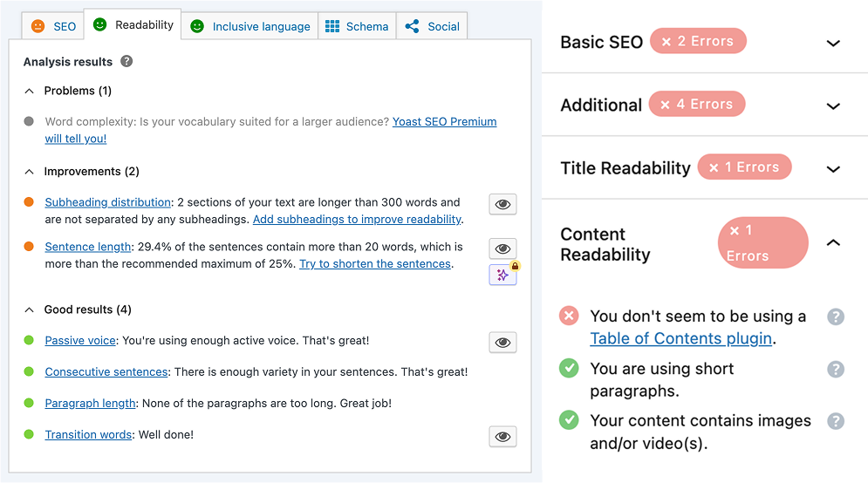Click Add subheadings to improve readability link

tap(357, 219)
